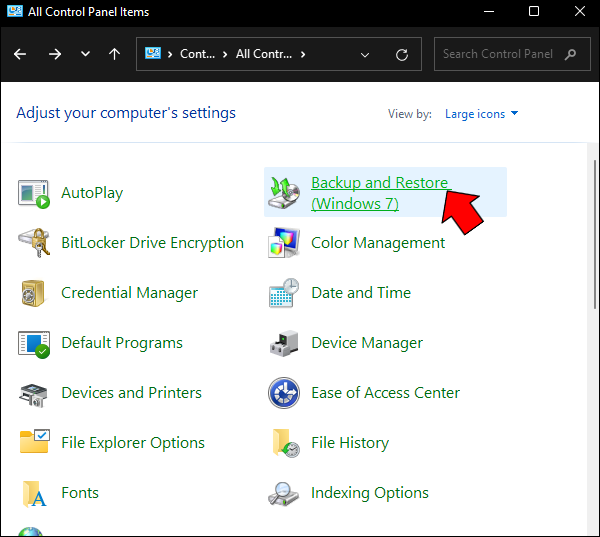
Task: Open the Devices and Printers icon
Action: tap(34, 393)
